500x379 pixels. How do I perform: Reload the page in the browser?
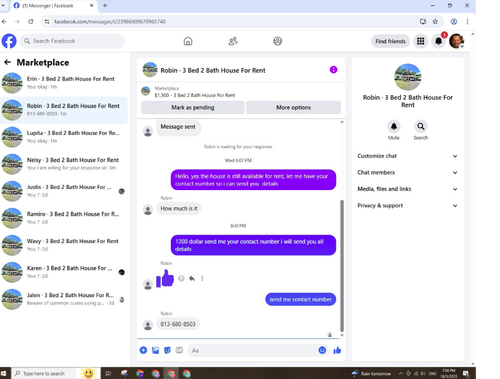click(31, 21)
